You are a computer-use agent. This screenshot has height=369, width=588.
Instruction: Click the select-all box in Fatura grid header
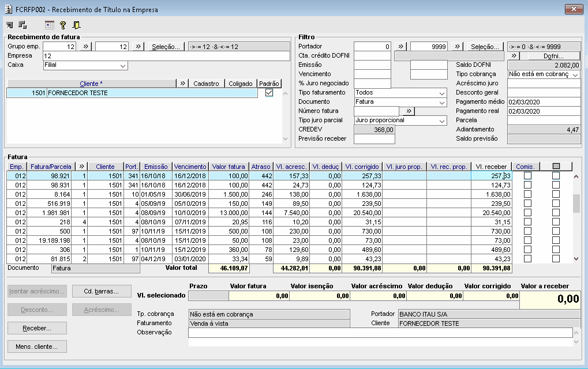pos(556,166)
